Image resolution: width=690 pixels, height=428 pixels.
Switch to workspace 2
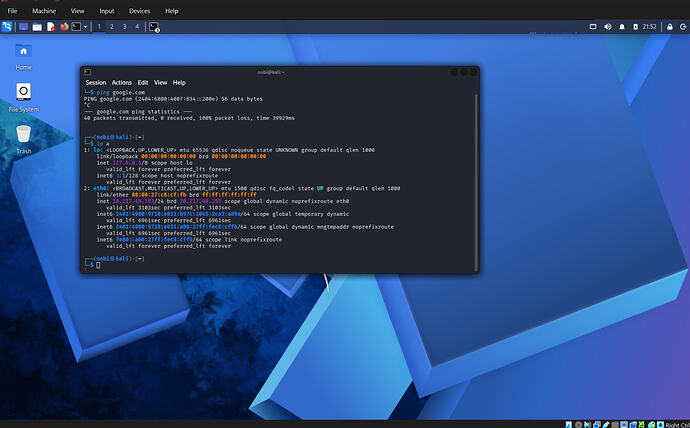(112, 27)
